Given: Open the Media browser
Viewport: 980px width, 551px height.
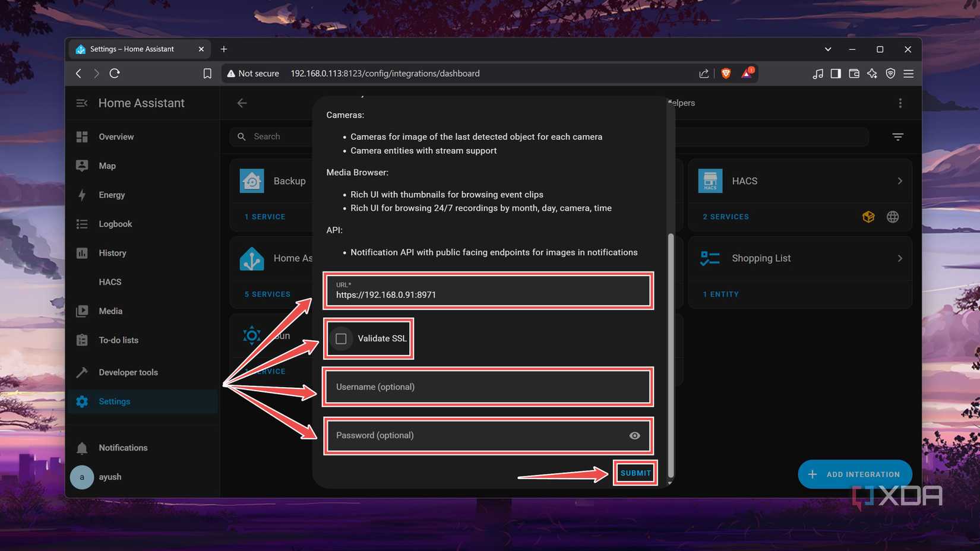Looking at the screenshot, I should coord(110,311).
